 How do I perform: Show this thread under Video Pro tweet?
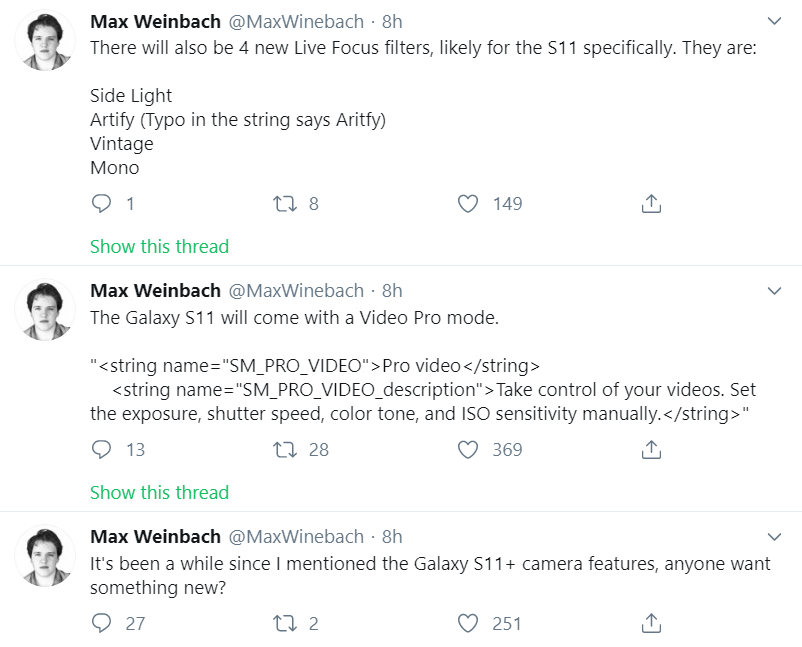(159, 493)
